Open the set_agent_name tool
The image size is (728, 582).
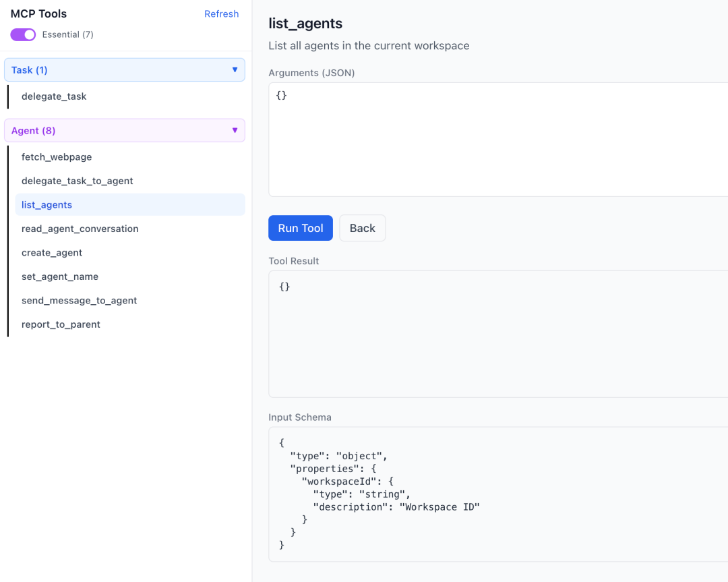[x=60, y=277]
